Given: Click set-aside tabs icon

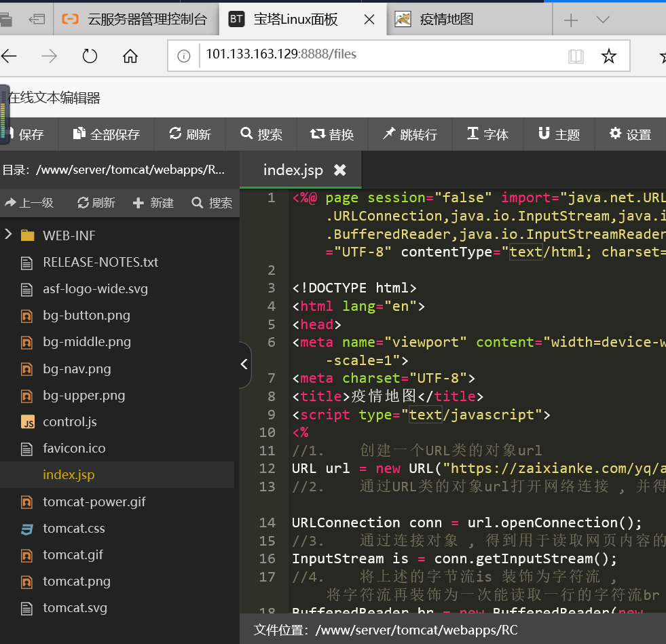Looking at the screenshot, I should pos(37,19).
